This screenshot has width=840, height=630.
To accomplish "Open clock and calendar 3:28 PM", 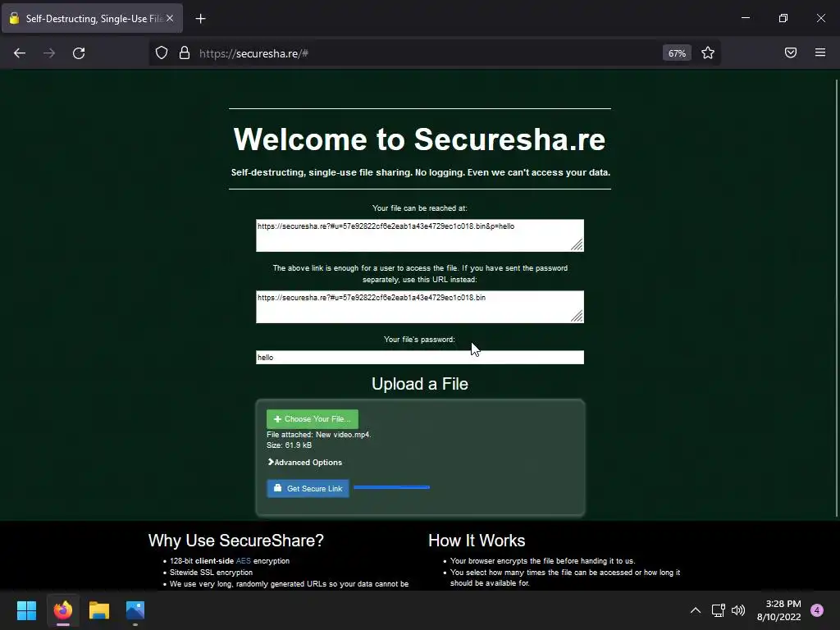I will [779, 610].
